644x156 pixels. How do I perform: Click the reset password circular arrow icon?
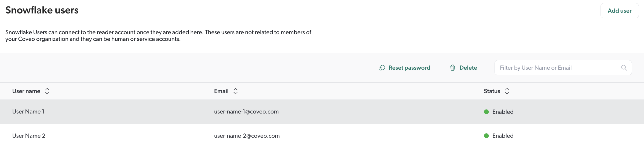382,68
